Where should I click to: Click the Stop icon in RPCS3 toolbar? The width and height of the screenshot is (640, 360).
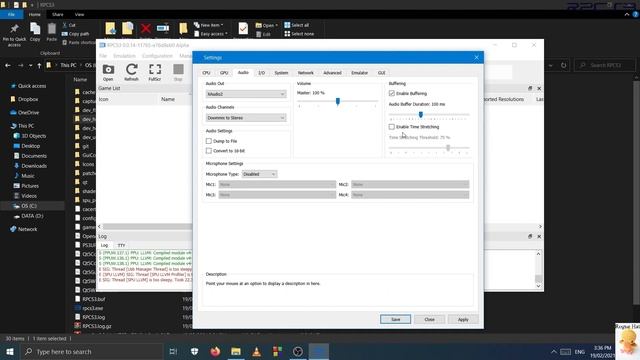tap(178, 72)
